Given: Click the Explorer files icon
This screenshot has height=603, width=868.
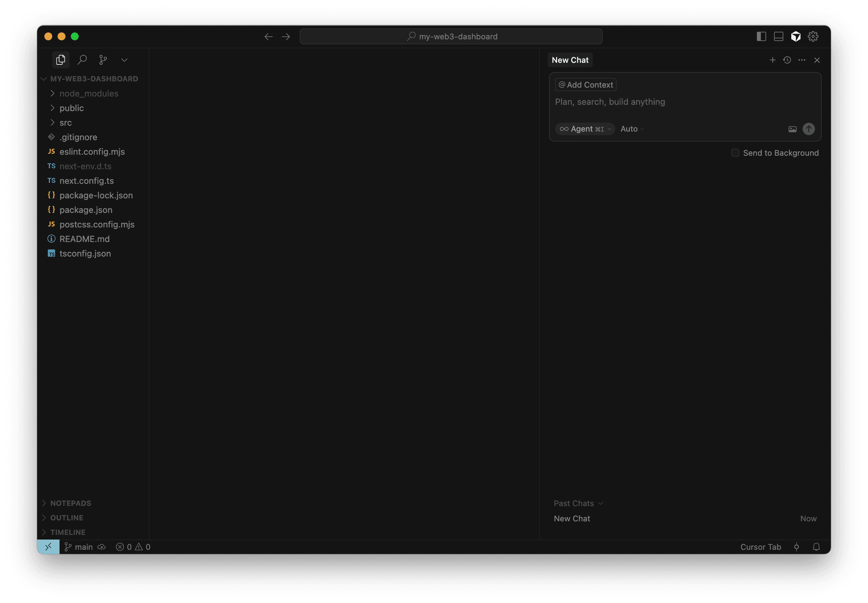Looking at the screenshot, I should [x=61, y=60].
